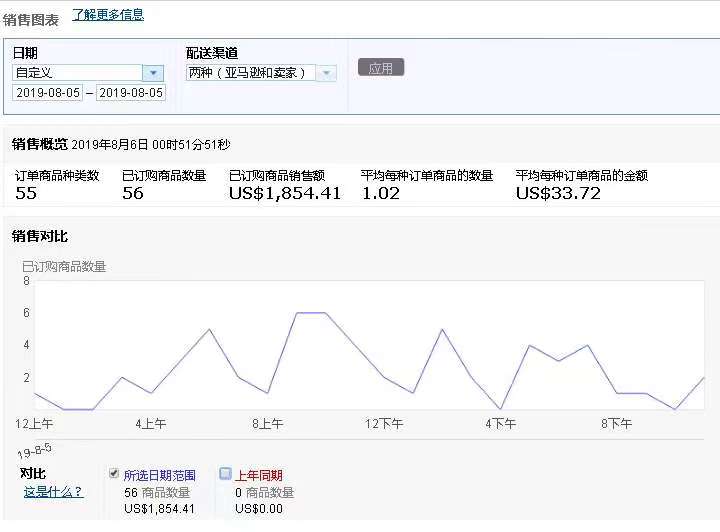Click the 8上午 label on chart axis

[x=268, y=424]
